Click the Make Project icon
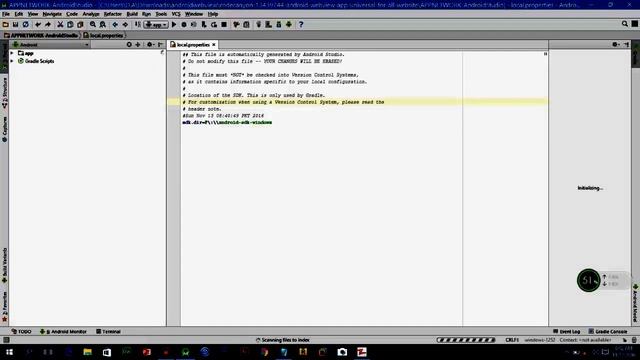 pos(138,24)
